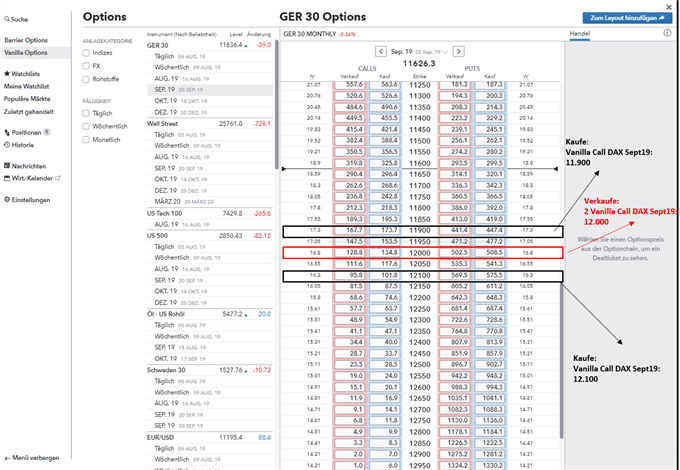Open Meine Watchlist
The width and height of the screenshot is (680, 470).
pyautogui.click(x=26, y=86)
